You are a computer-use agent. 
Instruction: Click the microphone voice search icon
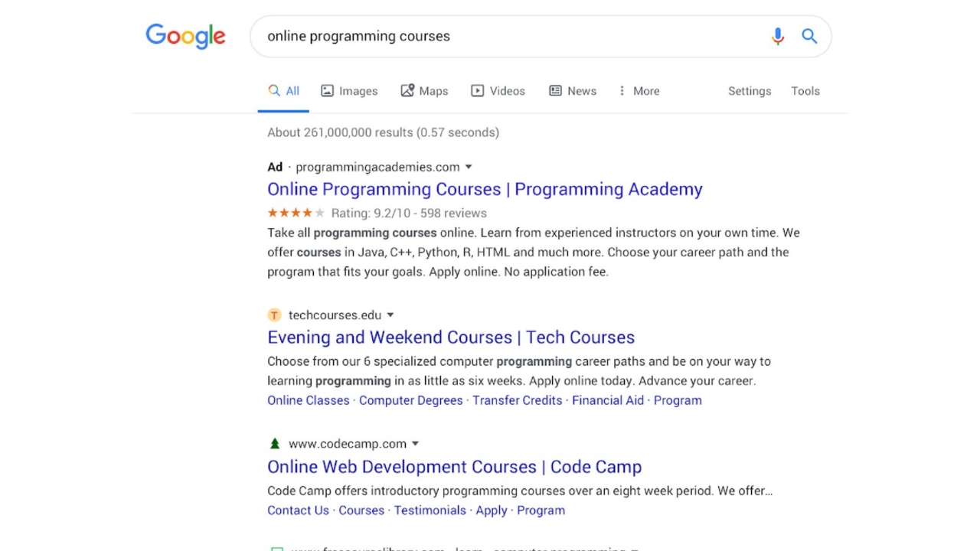[777, 36]
